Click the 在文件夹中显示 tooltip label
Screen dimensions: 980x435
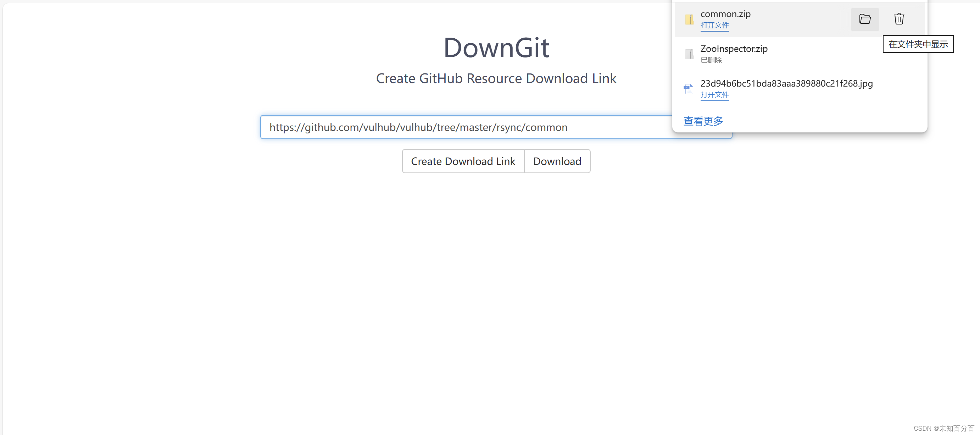coord(918,44)
